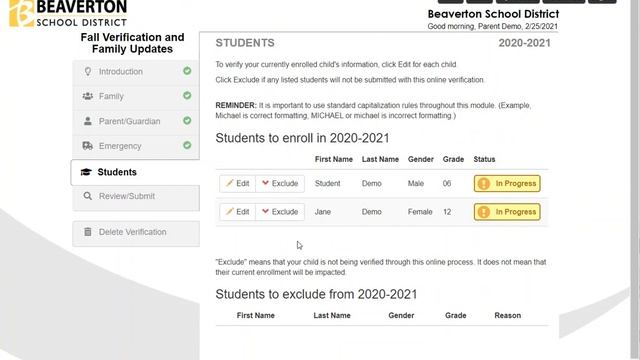
Task: Click the Gender header in enroll table
Action: pyautogui.click(x=420, y=159)
